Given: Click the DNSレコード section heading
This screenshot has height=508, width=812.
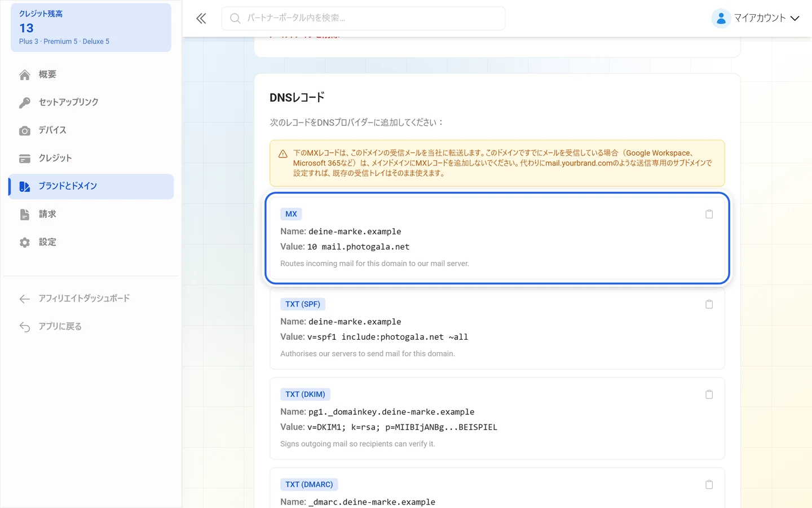Looking at the screenshot, I should tap(297, 98).
